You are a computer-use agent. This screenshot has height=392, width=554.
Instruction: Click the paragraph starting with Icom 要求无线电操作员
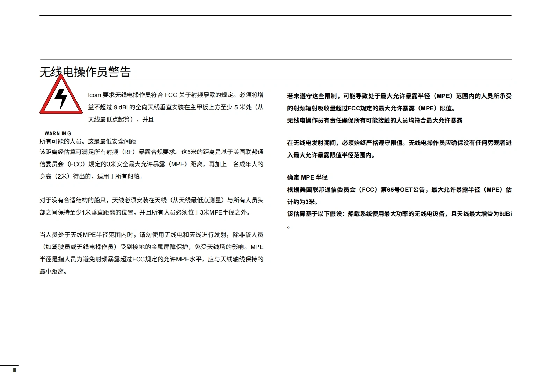tap(175, 107)
